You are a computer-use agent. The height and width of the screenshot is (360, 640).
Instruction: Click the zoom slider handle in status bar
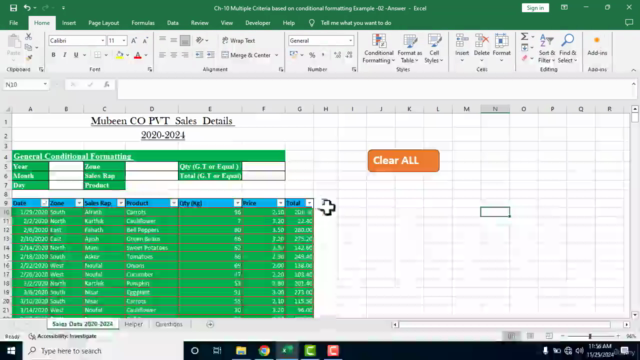click(590, 336)
